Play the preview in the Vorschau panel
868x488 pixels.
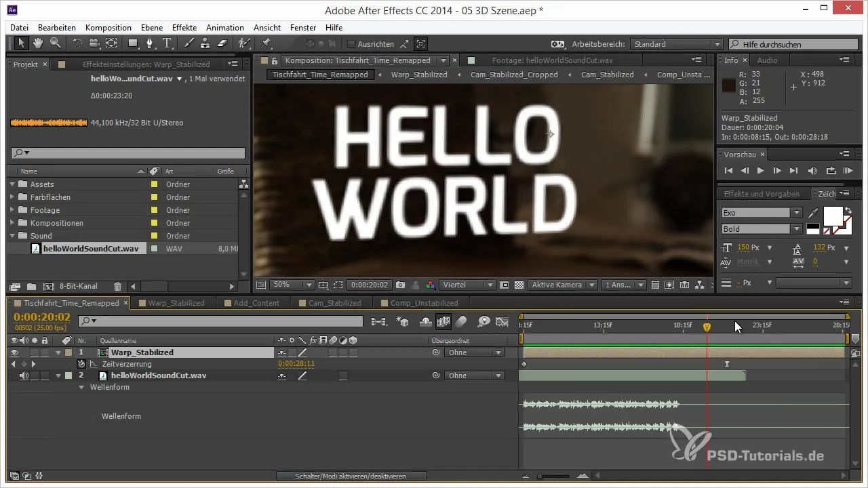tap(761, 171)
